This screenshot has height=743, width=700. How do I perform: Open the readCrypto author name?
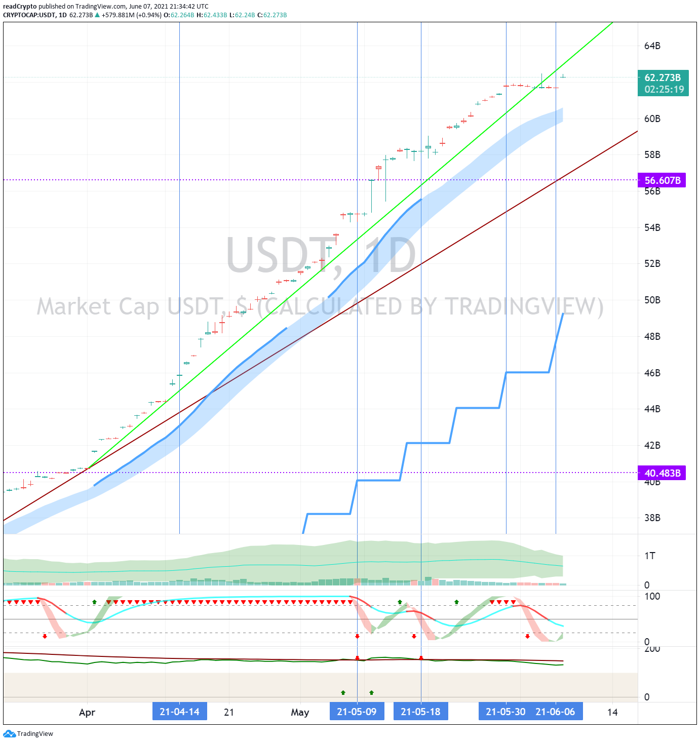pos(20,7)
